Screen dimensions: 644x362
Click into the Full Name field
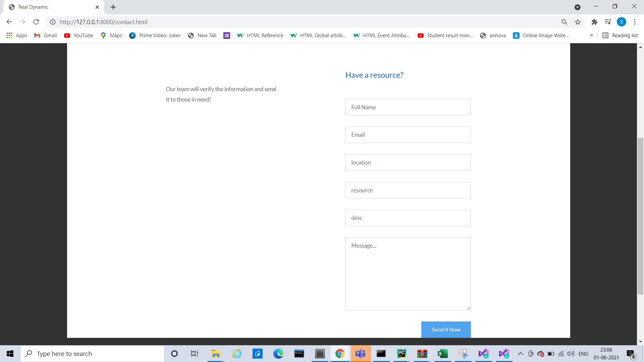(x=408, y=107)
